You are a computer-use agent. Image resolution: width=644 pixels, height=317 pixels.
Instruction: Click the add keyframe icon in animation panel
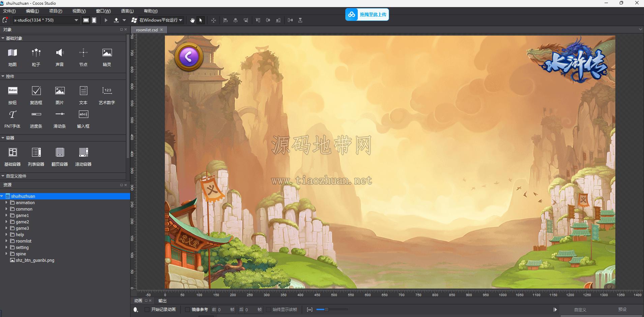(x=136, y=310)
